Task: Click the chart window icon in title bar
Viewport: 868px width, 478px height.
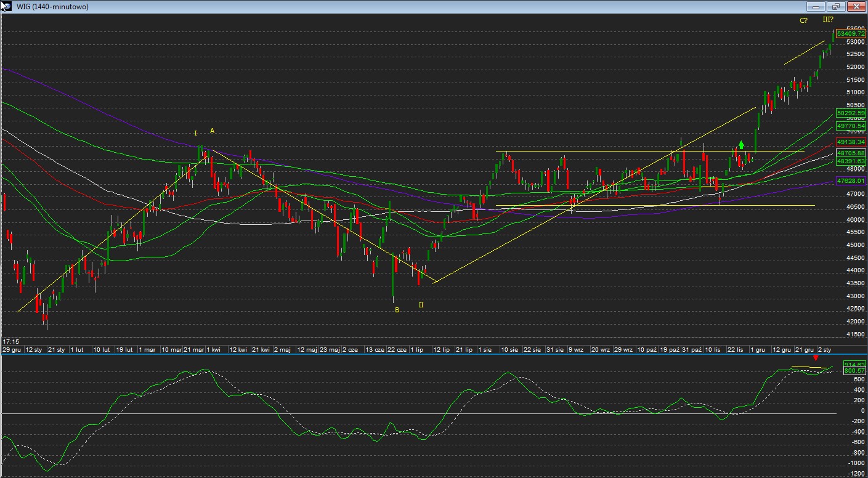Action: click(x=6, y=6)
